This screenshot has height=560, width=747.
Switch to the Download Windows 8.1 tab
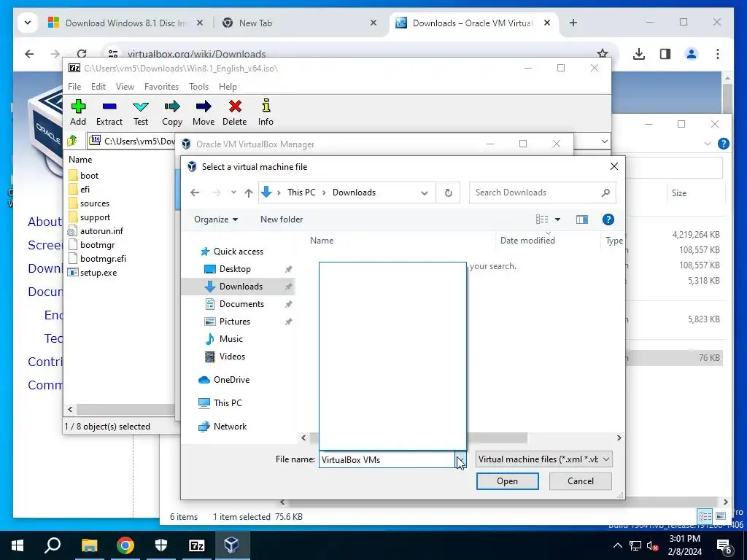(x=125, y=23)
